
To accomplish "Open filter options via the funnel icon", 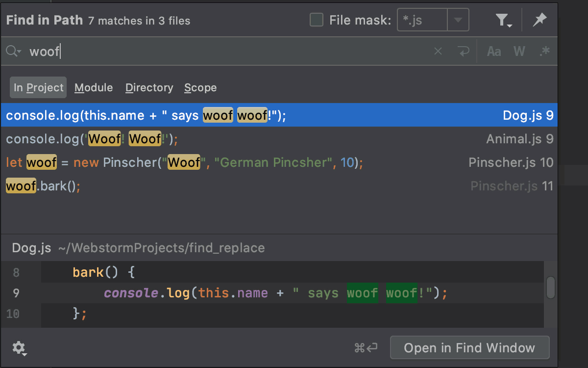I will coord(502,20).
